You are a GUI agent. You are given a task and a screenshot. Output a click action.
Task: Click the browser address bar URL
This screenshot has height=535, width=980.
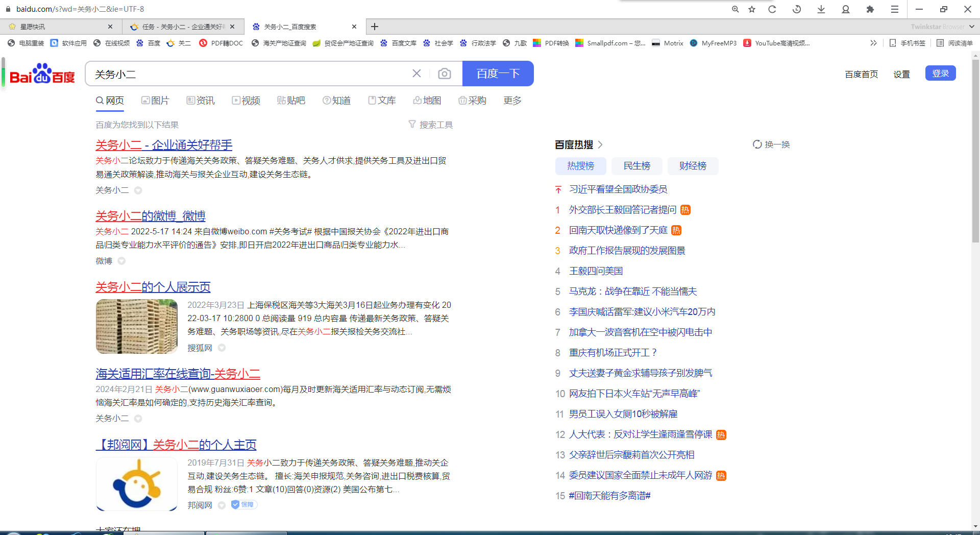(80, 9)
